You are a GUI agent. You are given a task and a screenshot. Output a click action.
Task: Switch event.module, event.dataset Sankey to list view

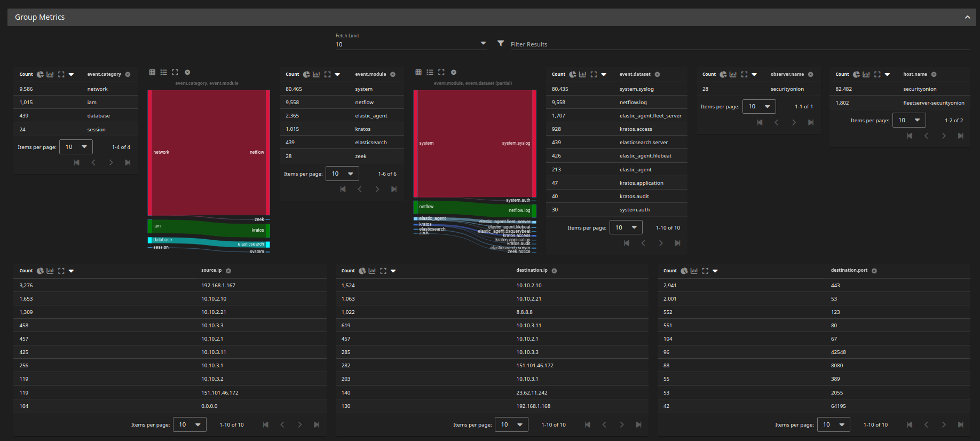pyautogui.click(x=430, y=73)
